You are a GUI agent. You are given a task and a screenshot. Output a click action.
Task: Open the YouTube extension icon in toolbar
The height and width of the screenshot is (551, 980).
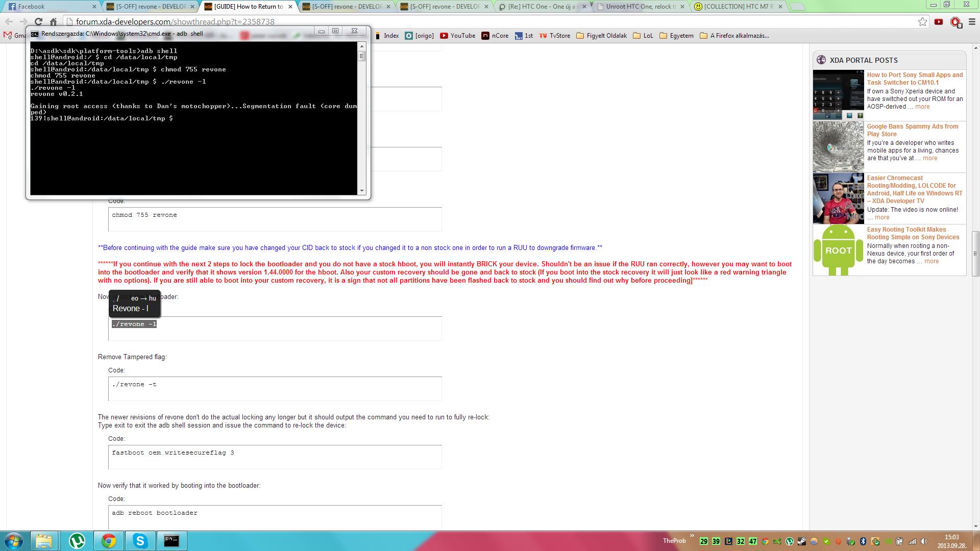[939, 21]
